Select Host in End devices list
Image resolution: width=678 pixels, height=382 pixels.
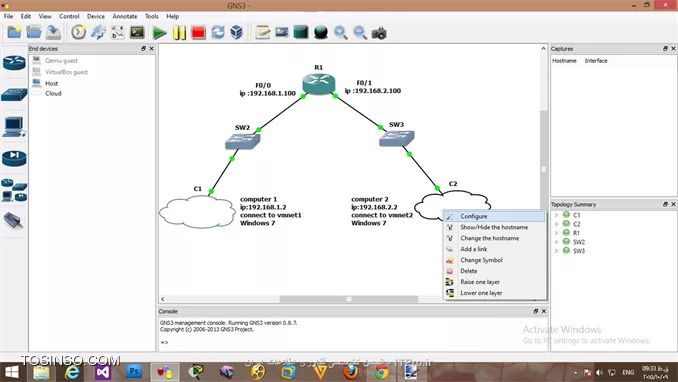click(51, 83)
